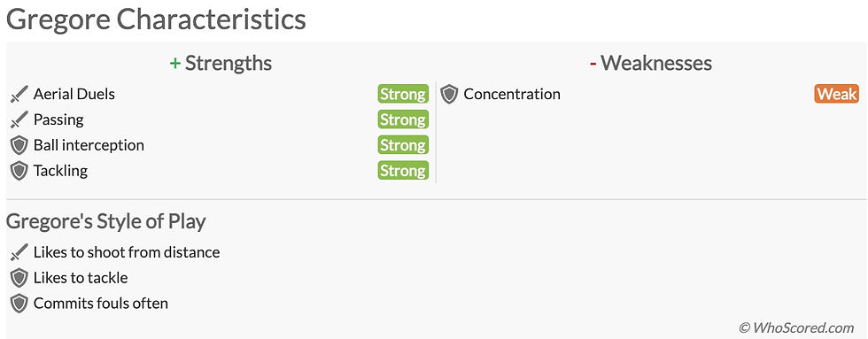Click the Strong badge next to Tackling
Image resolution: width=868 pixels, height=339 pixels.
pos(403,170)
